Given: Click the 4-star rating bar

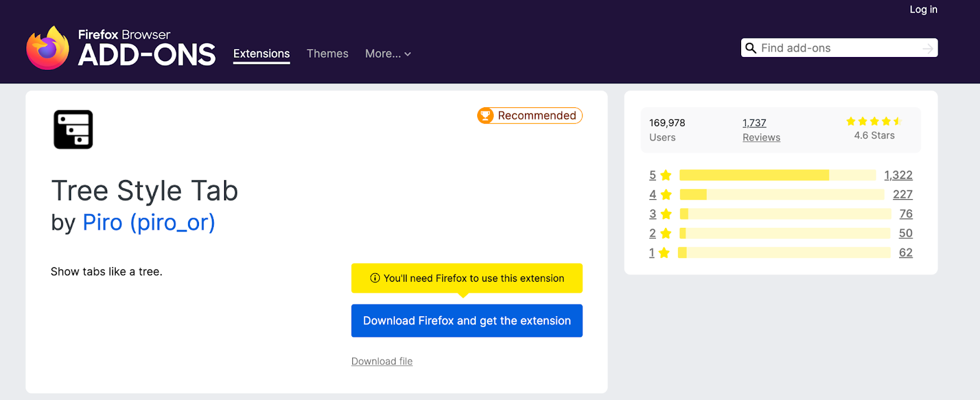Looking at the screenshot, I should pyautogui.click(x=782, y=195).
